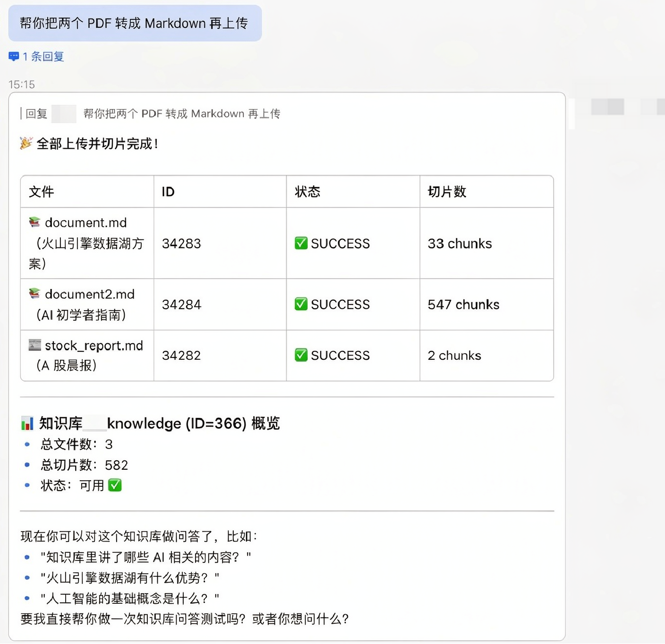Click SUCCESS status in the document2.md row
The image size is (665, 644).
click(x=340, y=305)
